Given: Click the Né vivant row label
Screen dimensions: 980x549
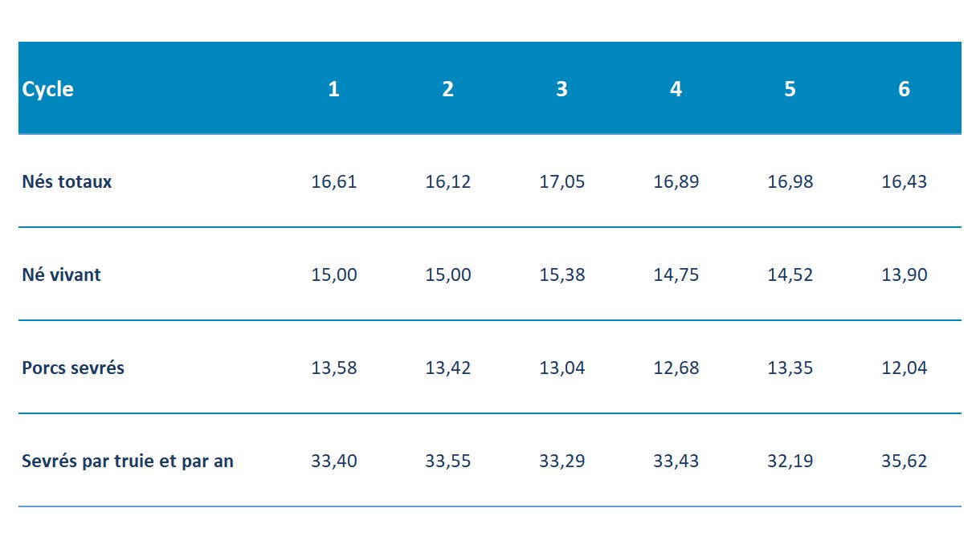Looking at the screenshot, I should (61, 274).
